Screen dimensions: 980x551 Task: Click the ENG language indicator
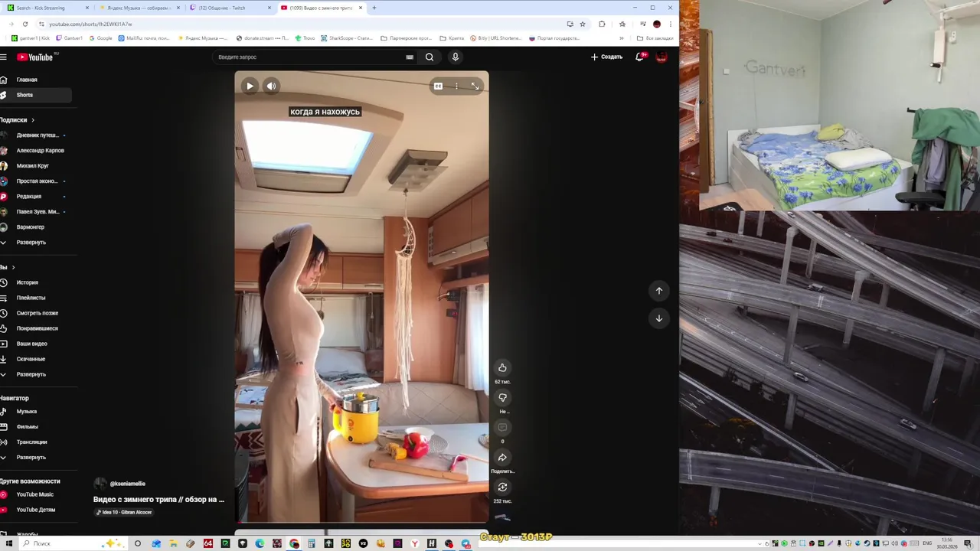point(927,543)
